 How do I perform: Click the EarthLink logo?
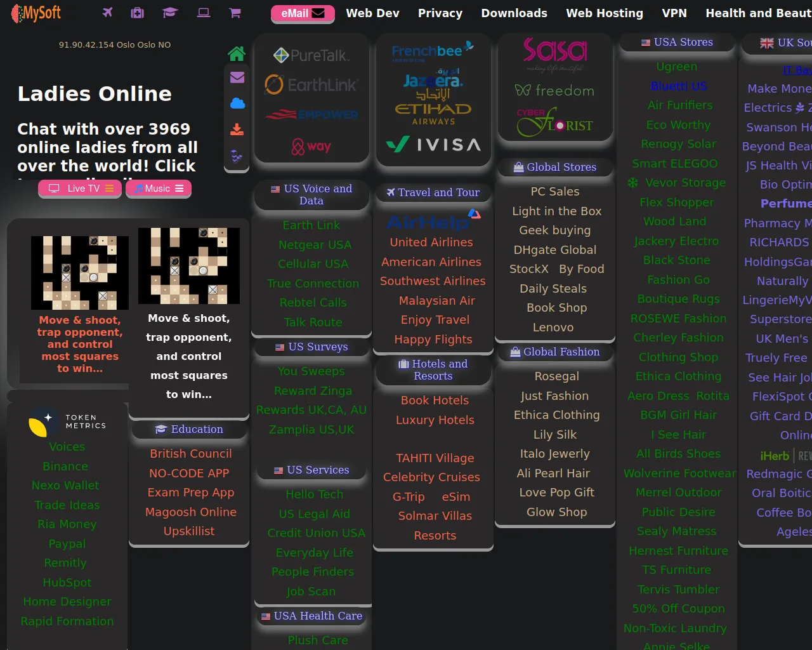(311, 84)
